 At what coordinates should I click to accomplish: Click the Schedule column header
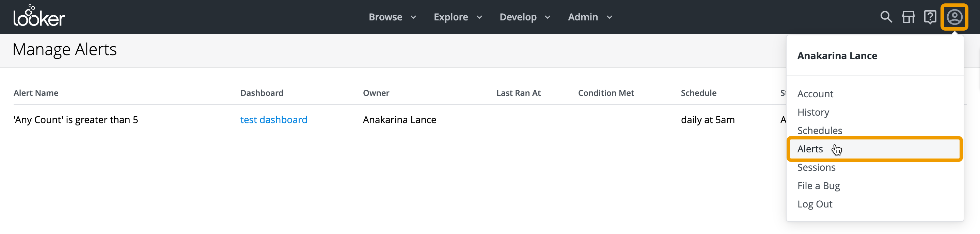698,93
